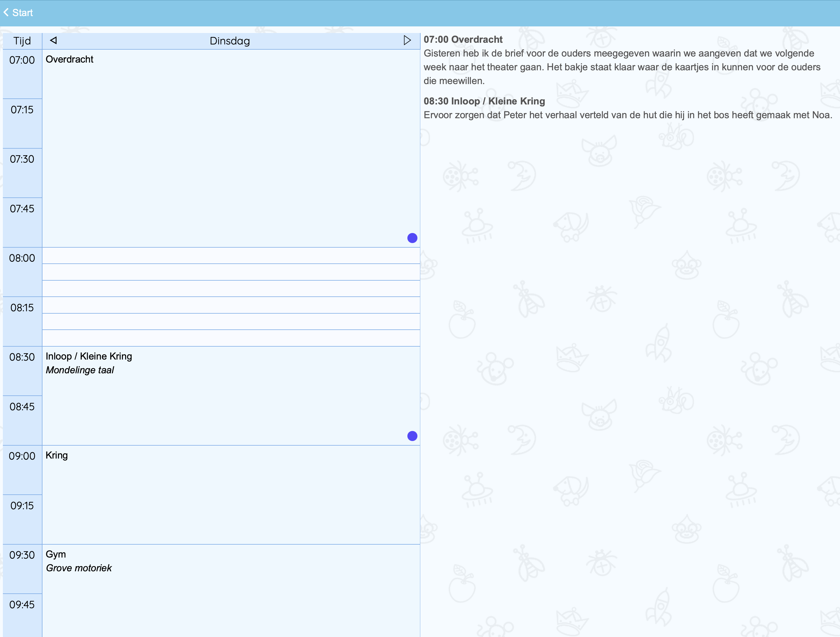This screenshot has height=637, width=840.
Task: Click the Start back button
Action: (x=22, y=13)
